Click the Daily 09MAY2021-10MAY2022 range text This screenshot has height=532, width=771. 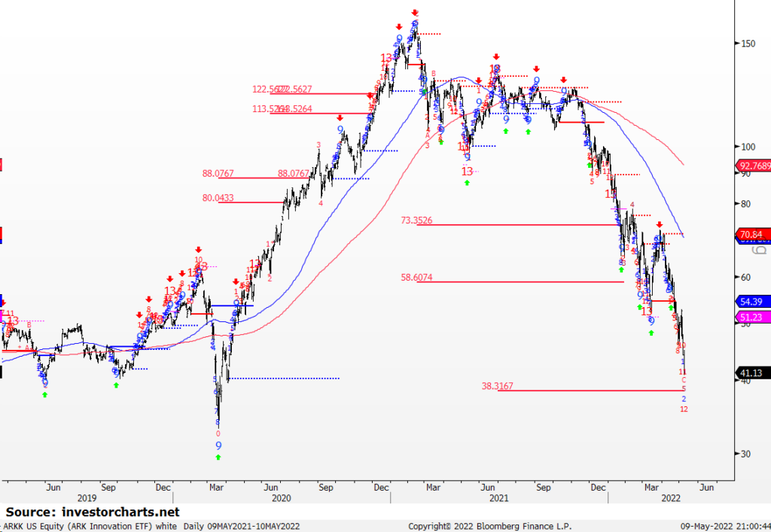click(242, 526)
